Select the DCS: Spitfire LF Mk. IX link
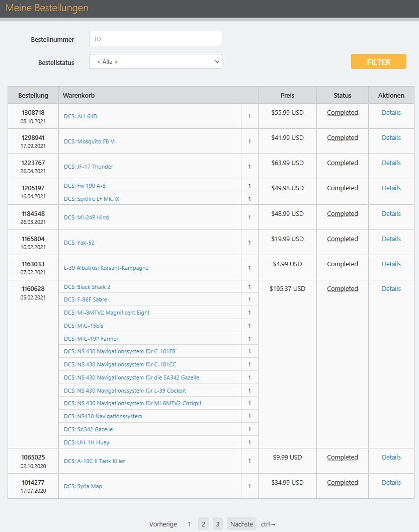 (92, 199)
